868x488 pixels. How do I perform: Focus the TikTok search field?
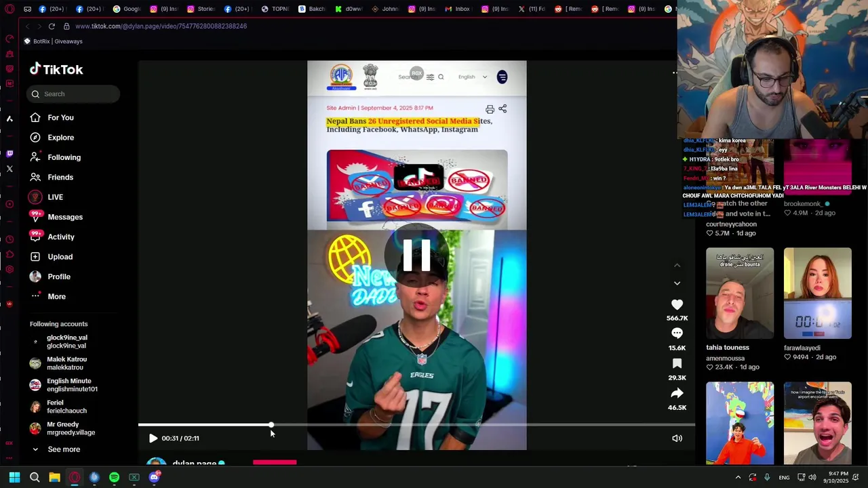74,94
